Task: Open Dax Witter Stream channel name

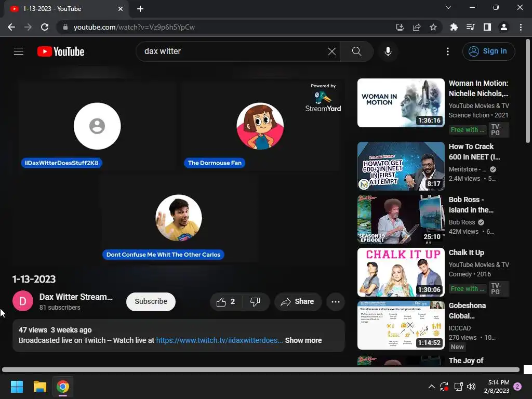Action: (76, 297)
